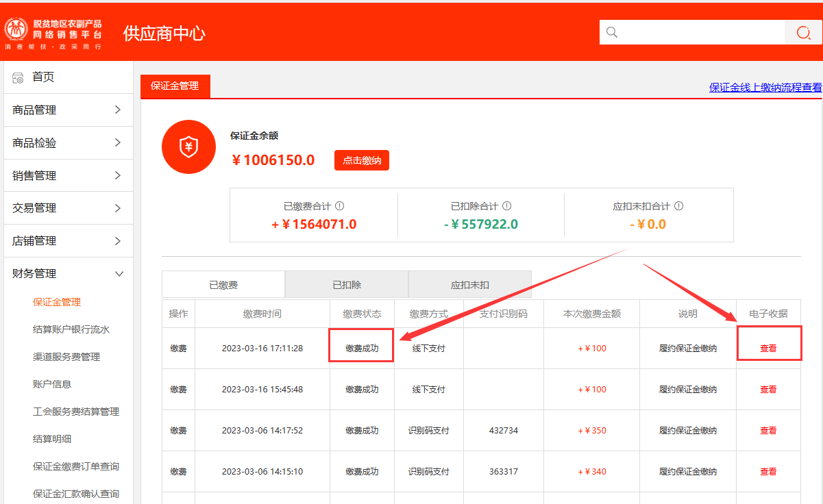Expand the 交易管理 menu chevron

pos(118,207)
